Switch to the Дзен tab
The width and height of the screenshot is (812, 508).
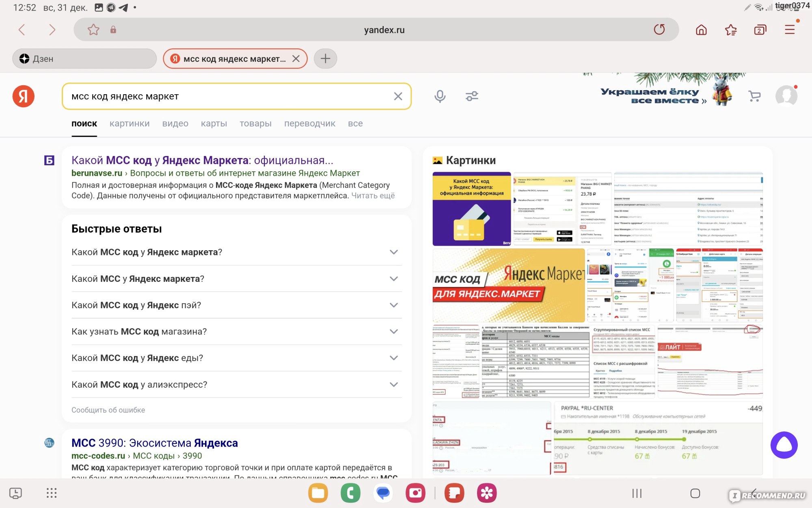pyautogui.click(x=84, y=58)
